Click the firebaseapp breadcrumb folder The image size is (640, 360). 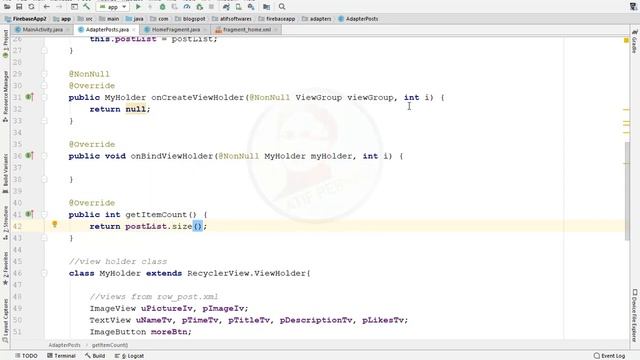coord(277,19)
